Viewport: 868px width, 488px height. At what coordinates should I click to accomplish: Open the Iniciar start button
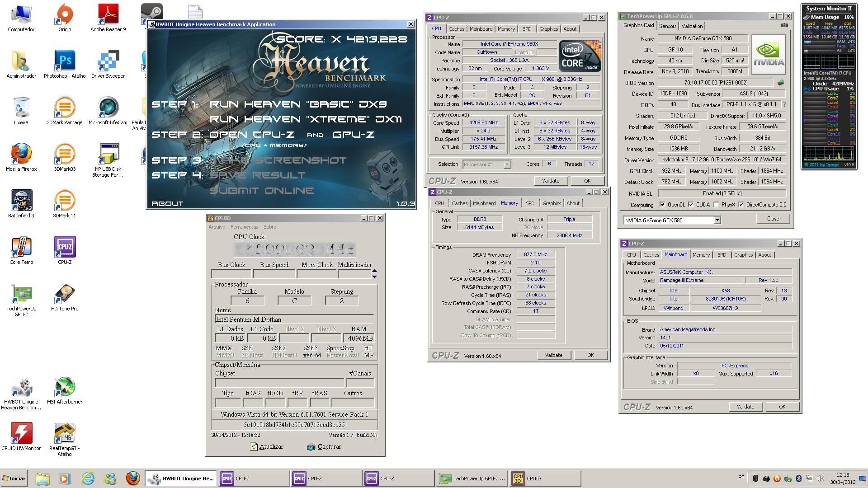pyautogui.click(x=14, y=478)
